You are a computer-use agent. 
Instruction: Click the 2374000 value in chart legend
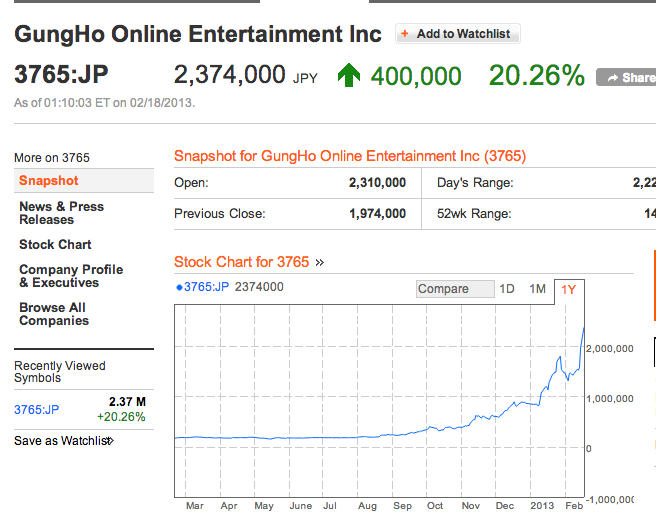pyautogui.click(x=259, y=287)
